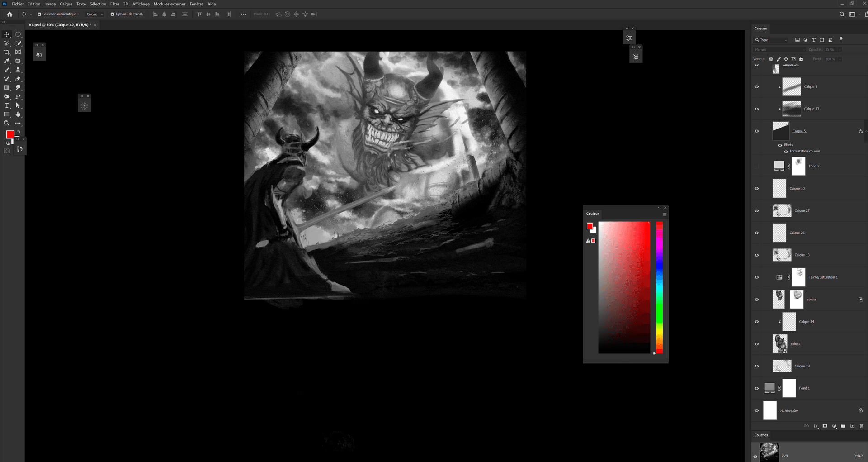Add a layer mask
Viewport: 868px width, 462px height.
click(x=825, y=426)
